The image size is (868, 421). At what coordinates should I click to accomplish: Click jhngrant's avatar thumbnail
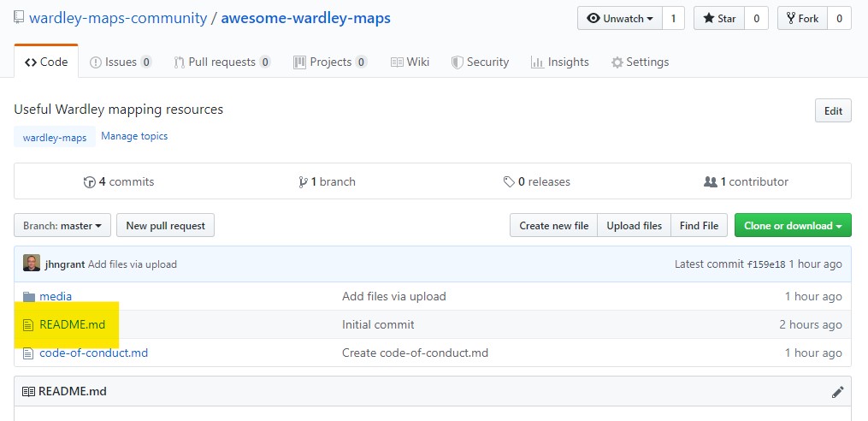32,264
